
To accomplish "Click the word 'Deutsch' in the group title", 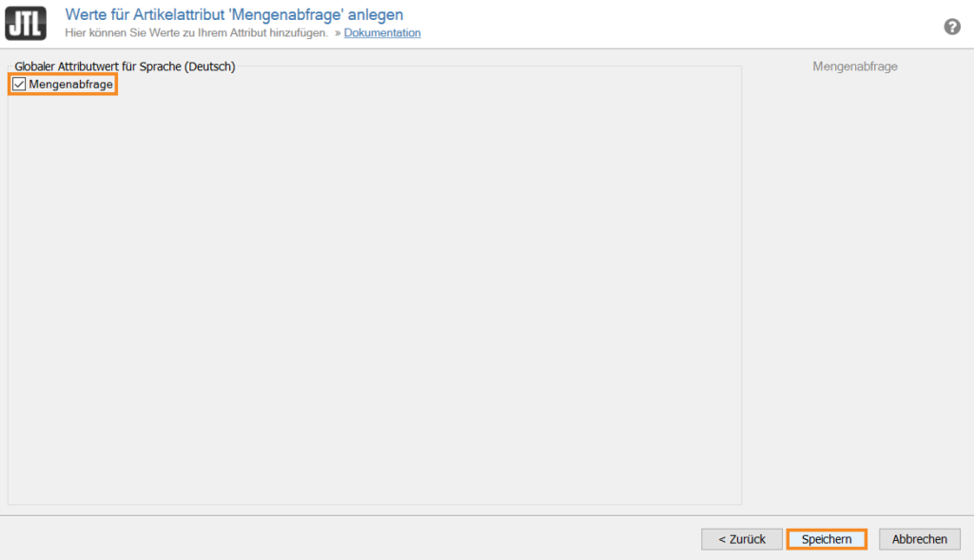I will pos(209,67).
